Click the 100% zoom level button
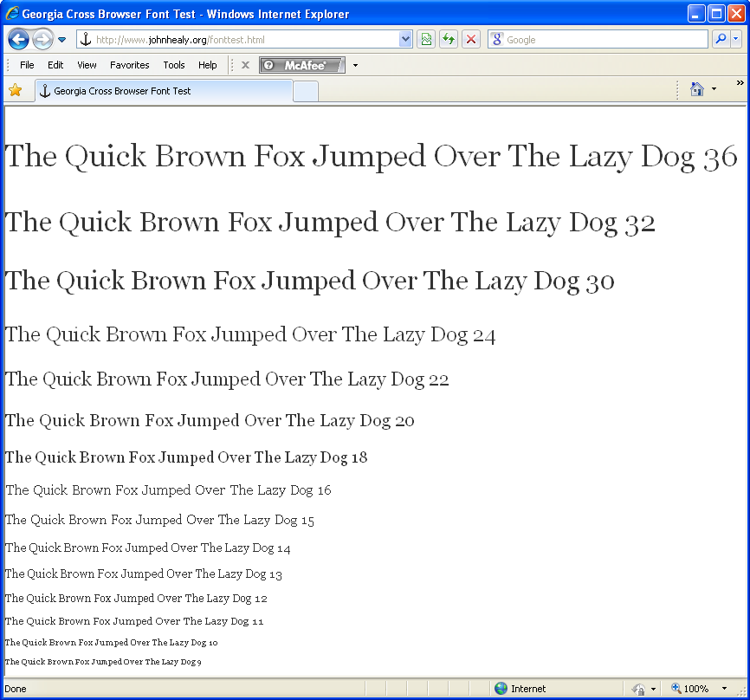 [x=689, y=689]
